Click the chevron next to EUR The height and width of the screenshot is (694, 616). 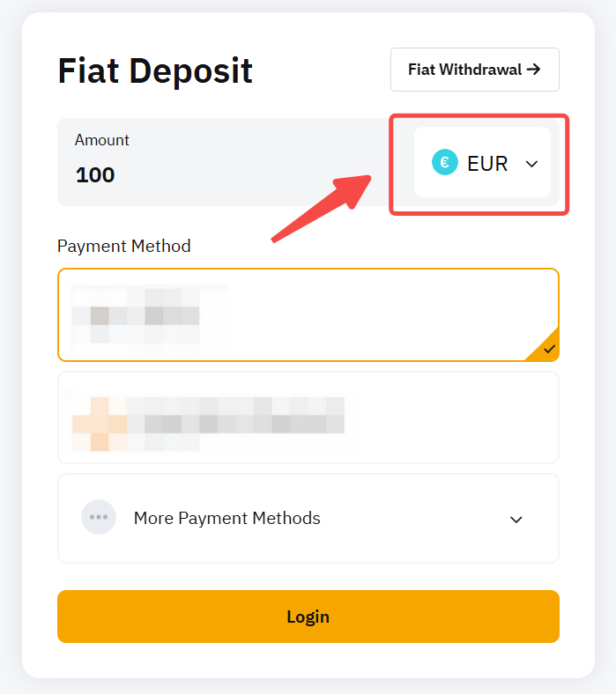(x=531, y=164)
